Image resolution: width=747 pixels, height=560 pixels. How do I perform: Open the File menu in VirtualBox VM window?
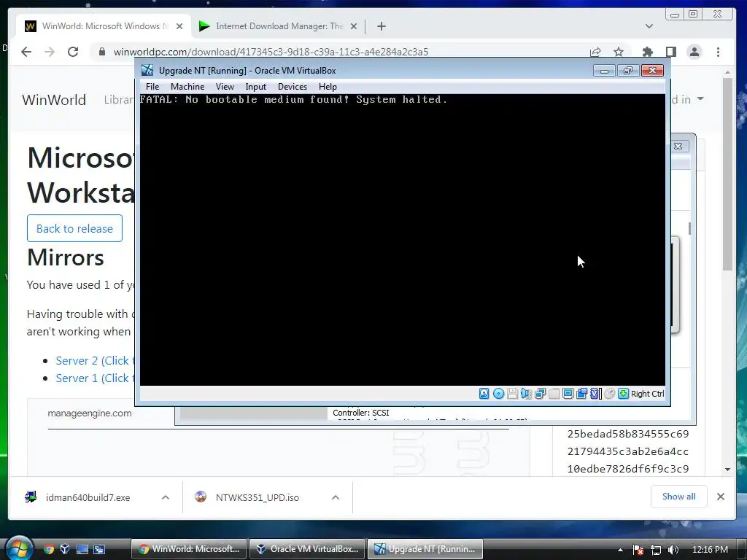pyautogui.click(x=152, y=87)
